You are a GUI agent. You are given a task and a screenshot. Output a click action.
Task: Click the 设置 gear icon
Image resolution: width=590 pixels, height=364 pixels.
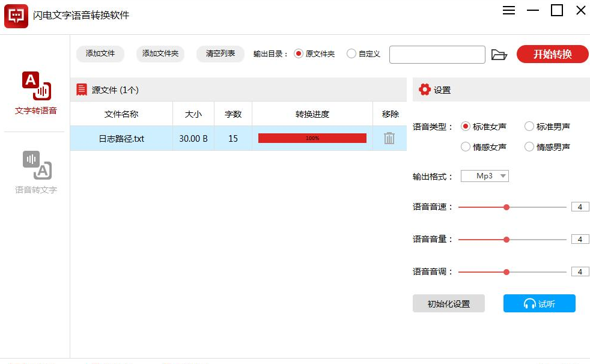point(424,89)
